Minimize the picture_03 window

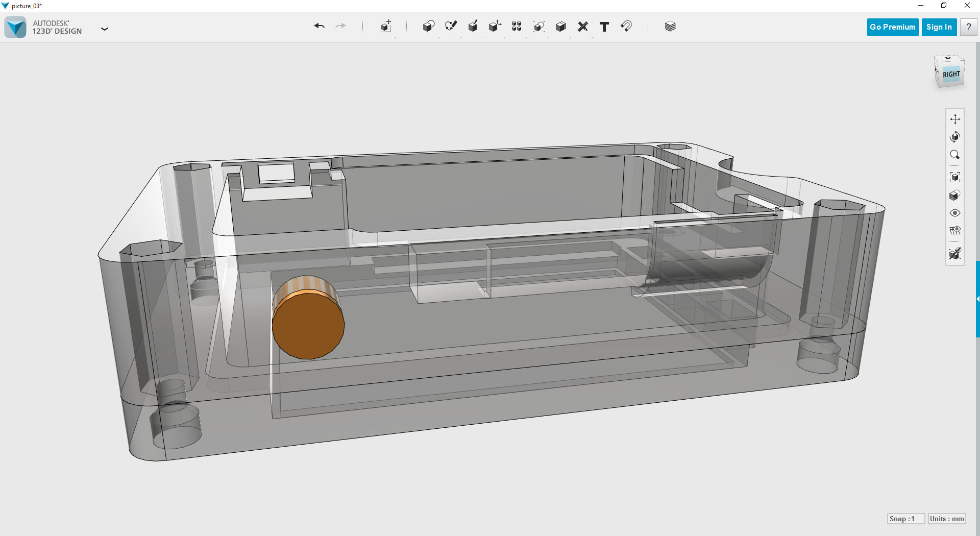point(921,6)
